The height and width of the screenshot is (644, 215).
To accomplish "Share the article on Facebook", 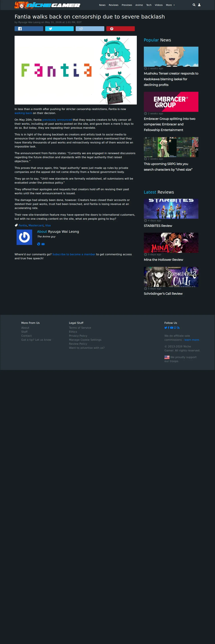I will (29, 29).
